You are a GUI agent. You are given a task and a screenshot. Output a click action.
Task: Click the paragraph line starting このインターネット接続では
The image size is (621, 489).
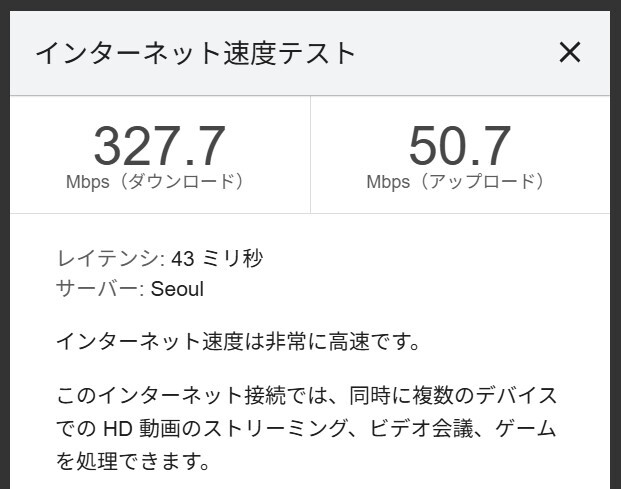307,396
